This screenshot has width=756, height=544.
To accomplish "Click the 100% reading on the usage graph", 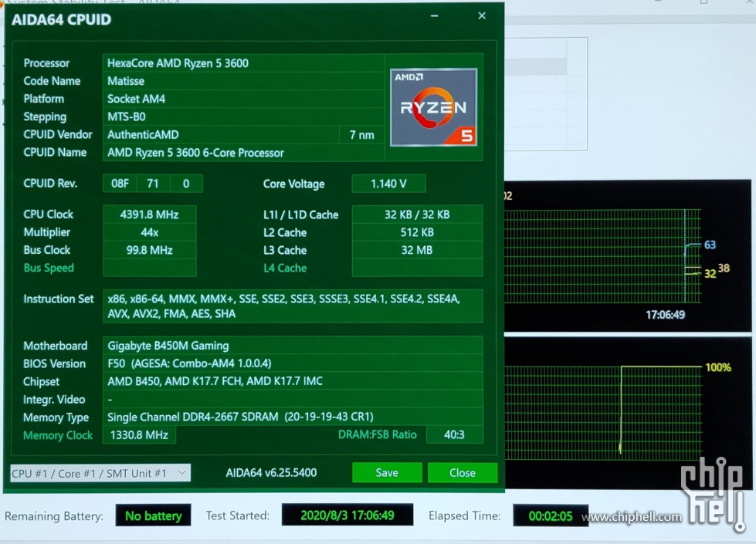I will [718, 367].
